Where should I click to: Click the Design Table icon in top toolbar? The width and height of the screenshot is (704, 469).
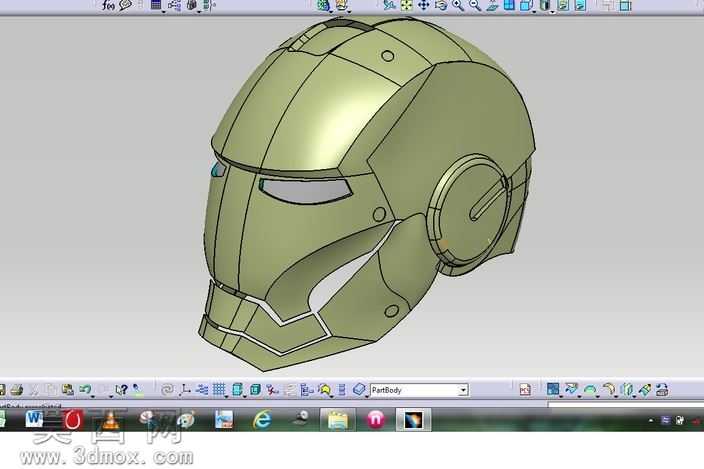(156, 5)
